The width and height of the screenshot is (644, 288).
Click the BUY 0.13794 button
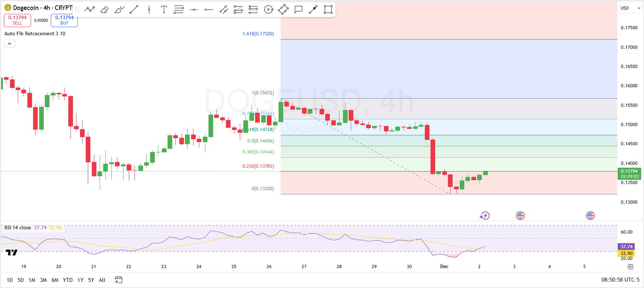coord(64,20)
